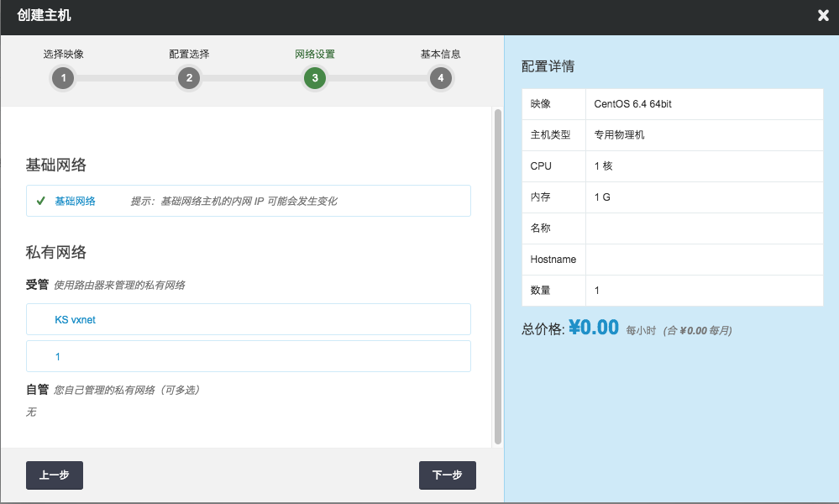Click the 名称 value cell in 配置详情

pyautogui.click(x=704, y=228)
